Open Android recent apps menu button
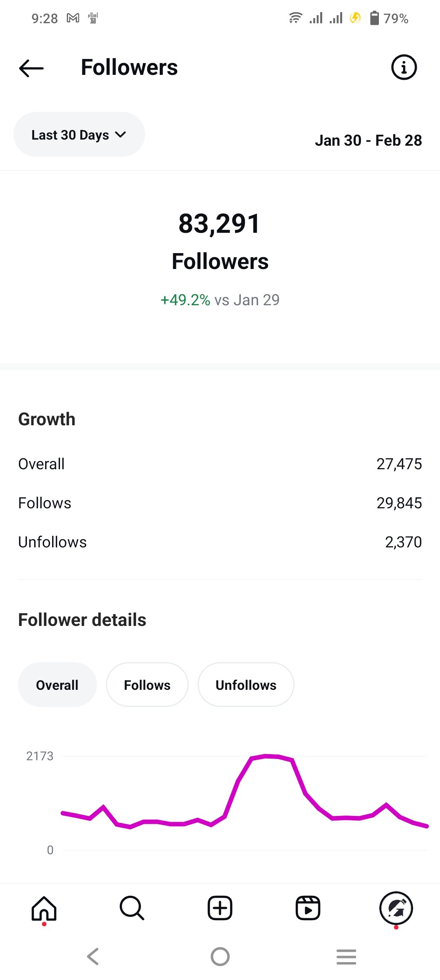This screenshot has height=980, width=440. pos(346,956)
